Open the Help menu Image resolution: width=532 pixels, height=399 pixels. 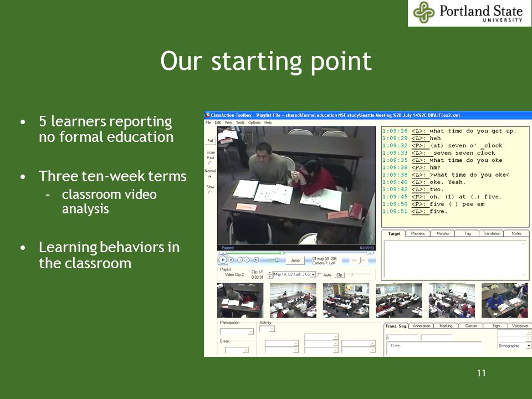[x=268, y=122]
